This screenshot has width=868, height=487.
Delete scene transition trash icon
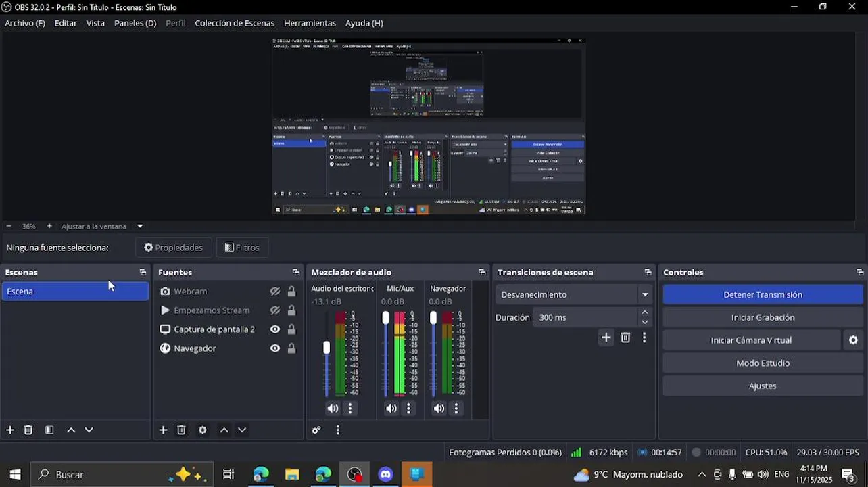(x=625, y=338)
